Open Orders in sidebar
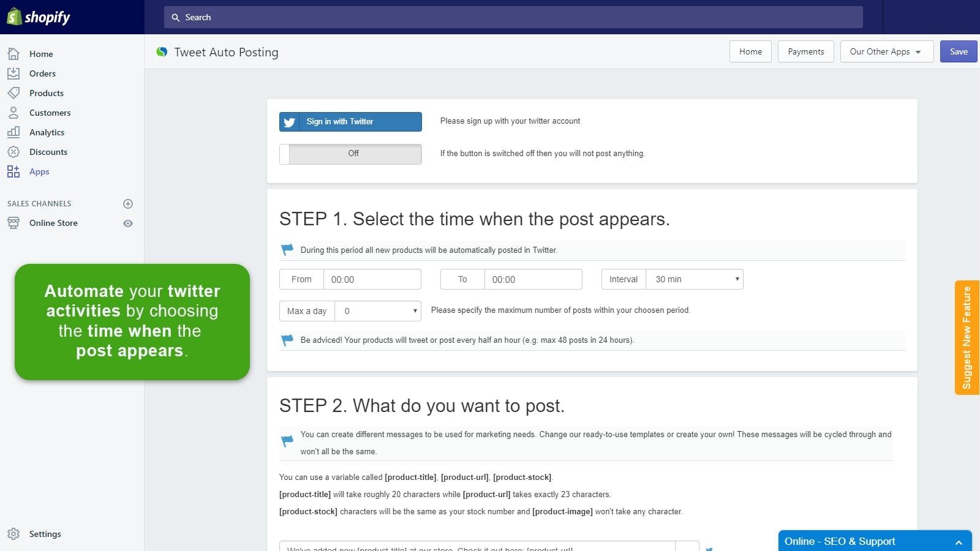980x551 pixels. (x=42, y=73)
